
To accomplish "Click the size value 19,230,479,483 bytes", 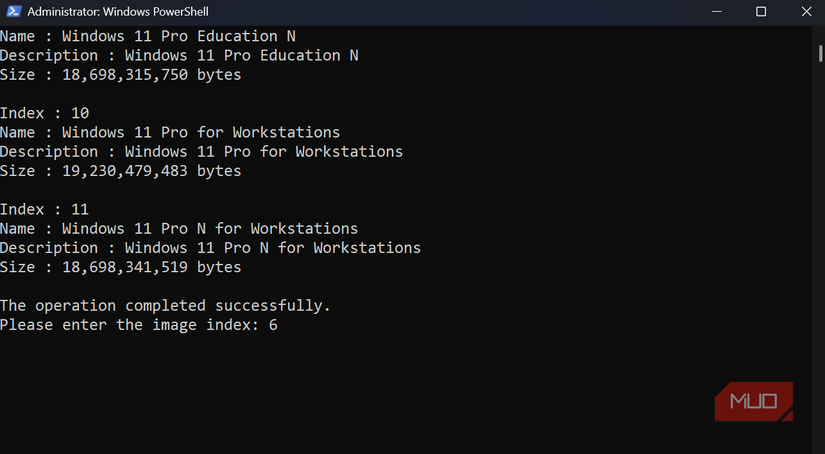I will click(x=151, y=171).
